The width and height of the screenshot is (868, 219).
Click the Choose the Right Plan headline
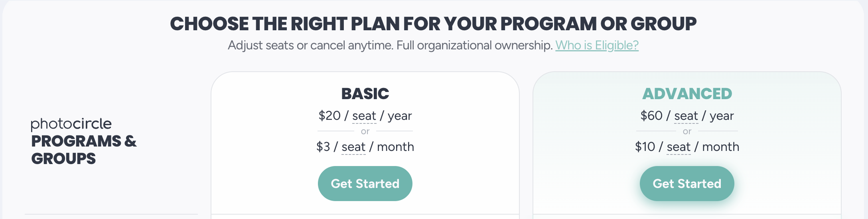pyautogui.click(x=433, y=24)
